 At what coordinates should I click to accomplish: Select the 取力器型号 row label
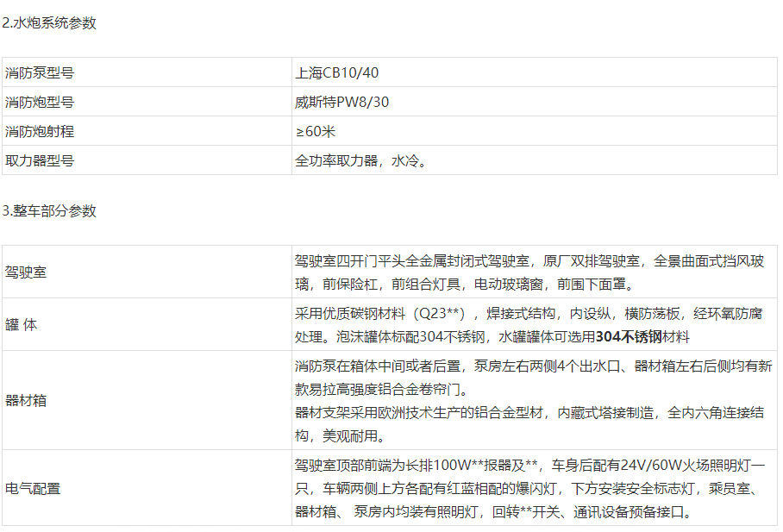(x=40, y=160)
